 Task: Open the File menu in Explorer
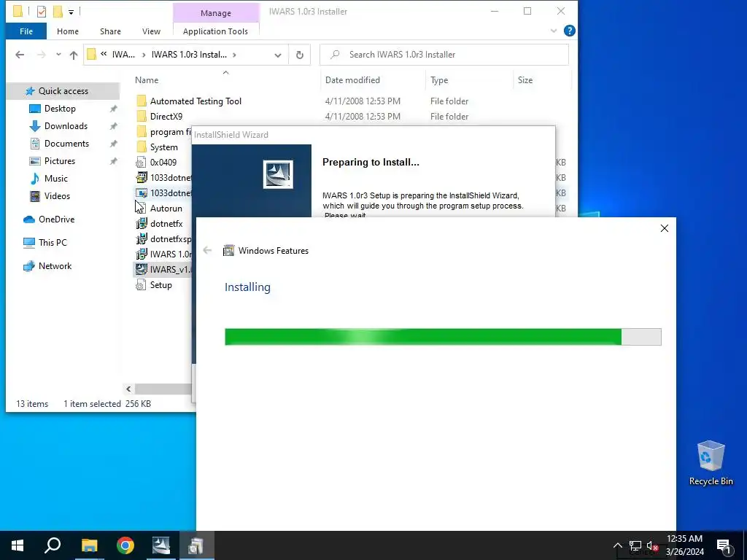26,31
